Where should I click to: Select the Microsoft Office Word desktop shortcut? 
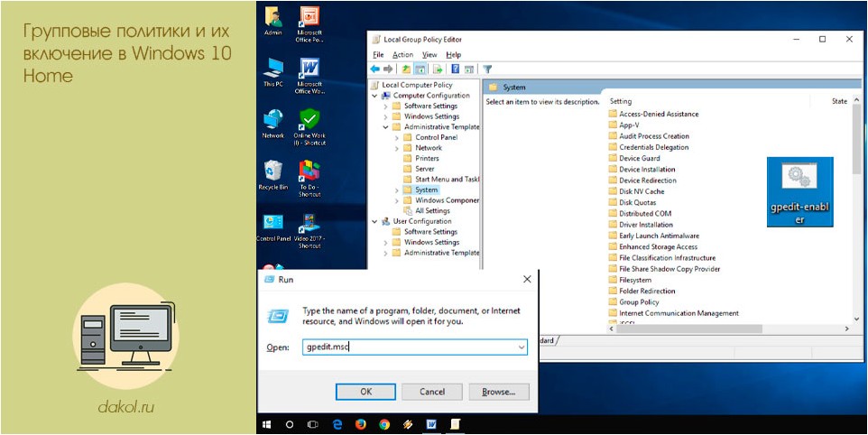[x=309, y=76]
